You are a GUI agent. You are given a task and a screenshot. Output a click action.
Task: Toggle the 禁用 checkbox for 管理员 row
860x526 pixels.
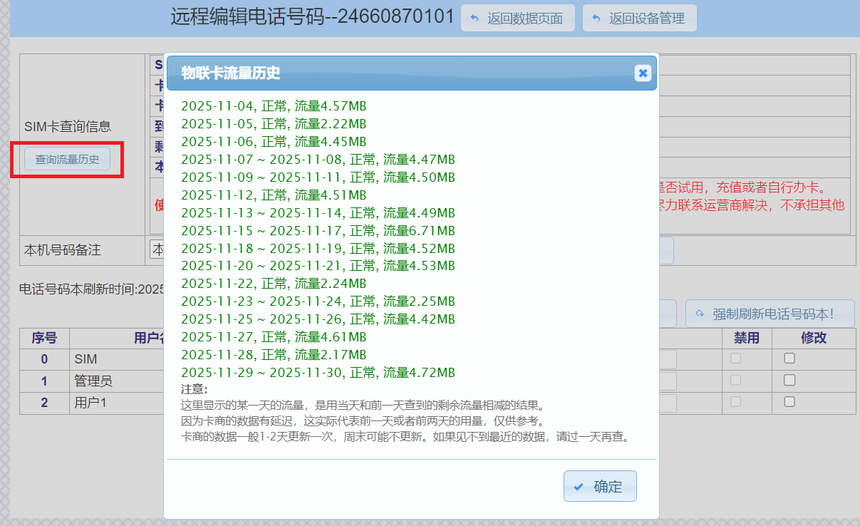735,380
